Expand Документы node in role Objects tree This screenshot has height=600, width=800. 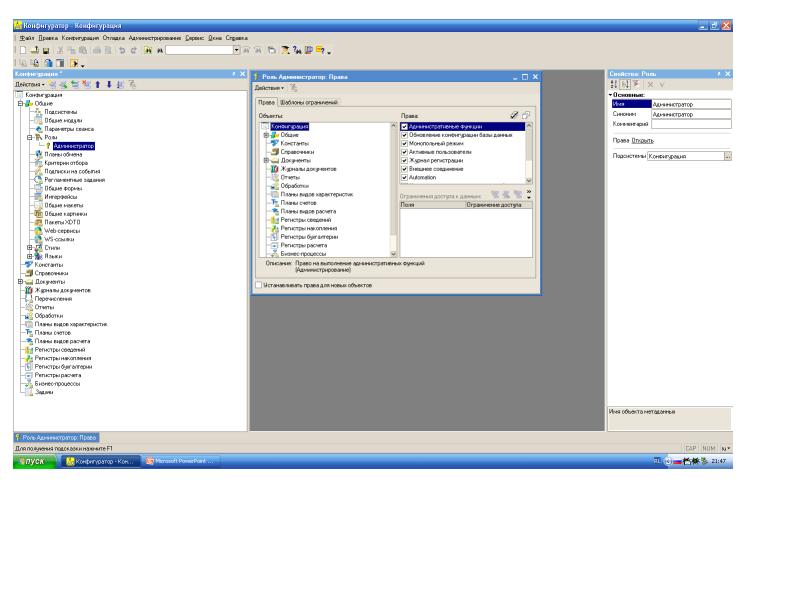[x=266, y=161]
